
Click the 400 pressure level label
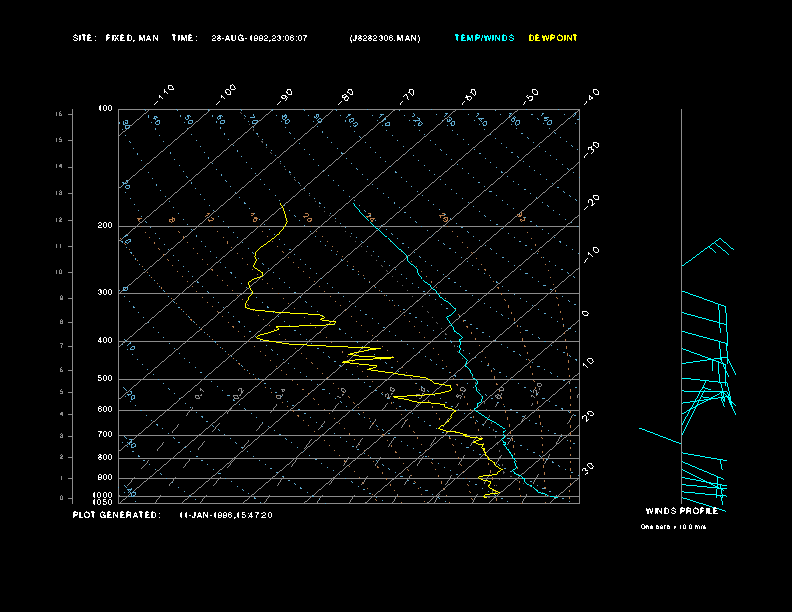[105, 341]
